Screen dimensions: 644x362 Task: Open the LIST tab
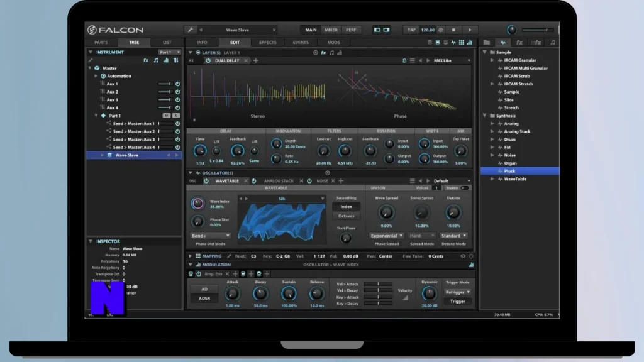pyautogui.click(x=167, y=42)
